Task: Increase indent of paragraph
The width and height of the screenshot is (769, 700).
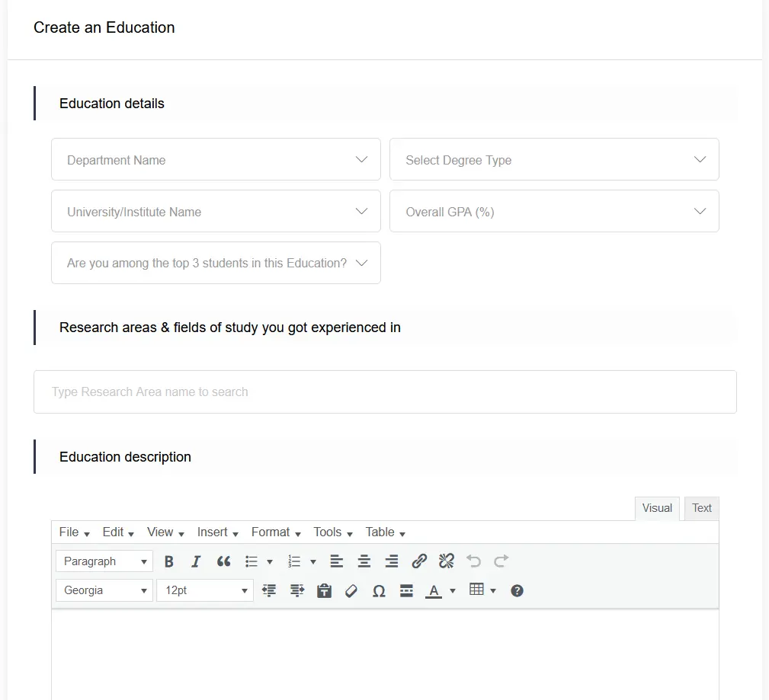Action: [x=296, y=590]
